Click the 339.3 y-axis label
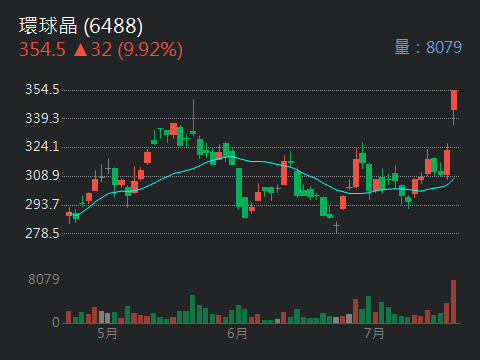 [x=42, y=118]
